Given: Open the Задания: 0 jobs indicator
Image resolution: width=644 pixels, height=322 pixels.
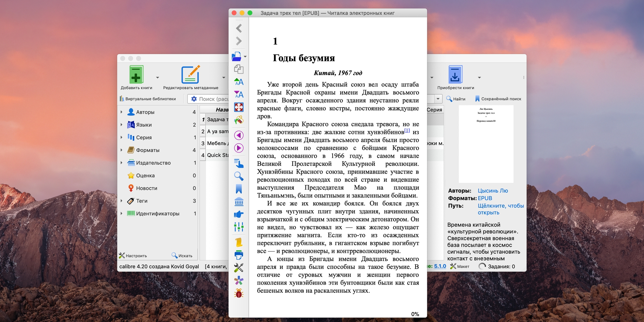Looking at the screenshot, I should [497, 266].
